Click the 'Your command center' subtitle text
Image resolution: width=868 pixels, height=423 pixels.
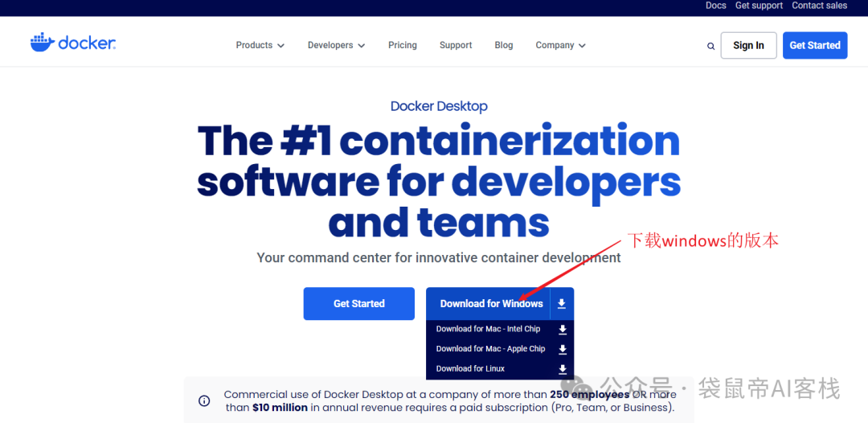point(439,257)
